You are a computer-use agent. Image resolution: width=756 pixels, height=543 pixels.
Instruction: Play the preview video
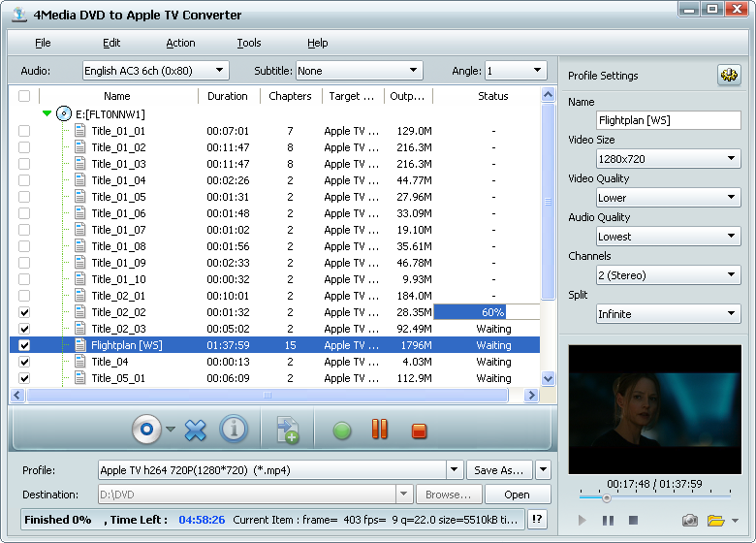tap(582, 521)
